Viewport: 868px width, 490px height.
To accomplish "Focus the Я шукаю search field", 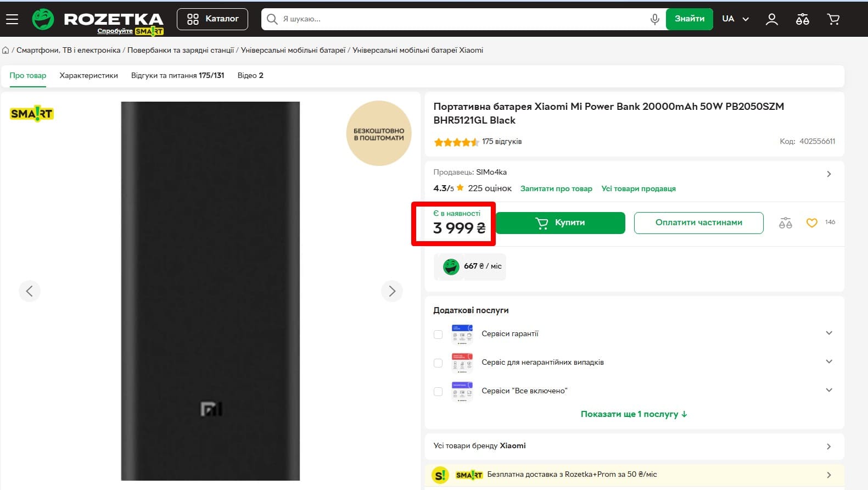I will pos(461,19).
